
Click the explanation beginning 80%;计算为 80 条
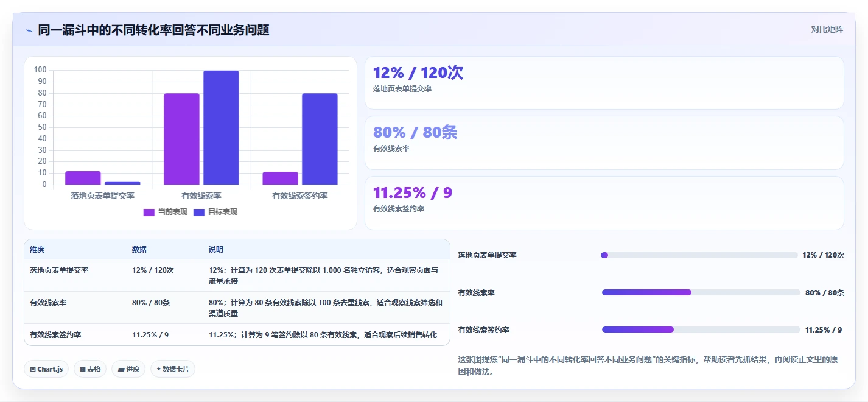(326, 308)
